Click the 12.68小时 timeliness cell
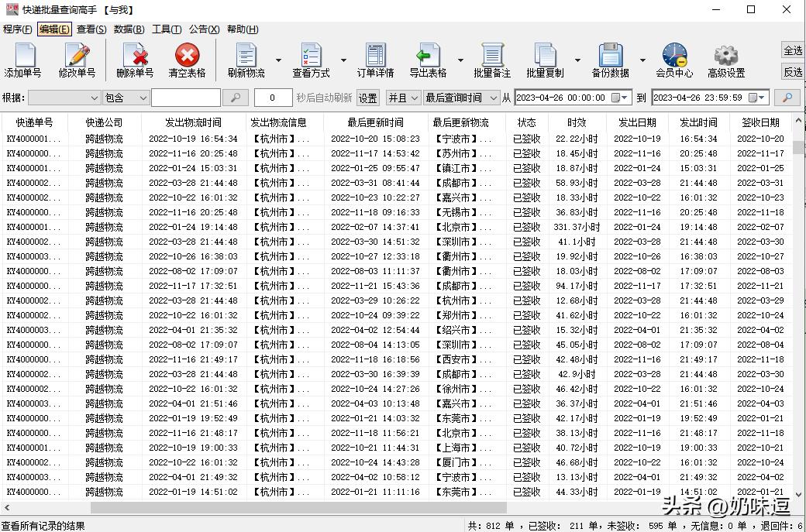 click(577, 300)
